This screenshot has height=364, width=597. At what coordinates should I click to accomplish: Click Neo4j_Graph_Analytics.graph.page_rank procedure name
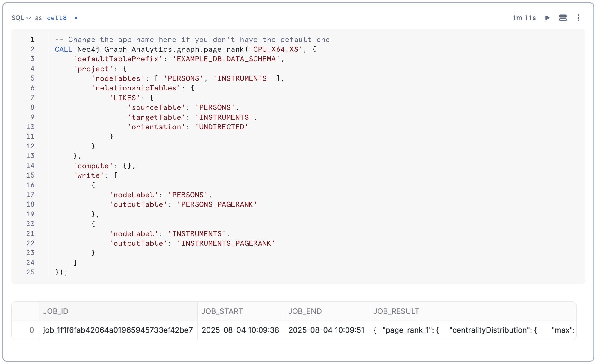(x=160, y=49)
